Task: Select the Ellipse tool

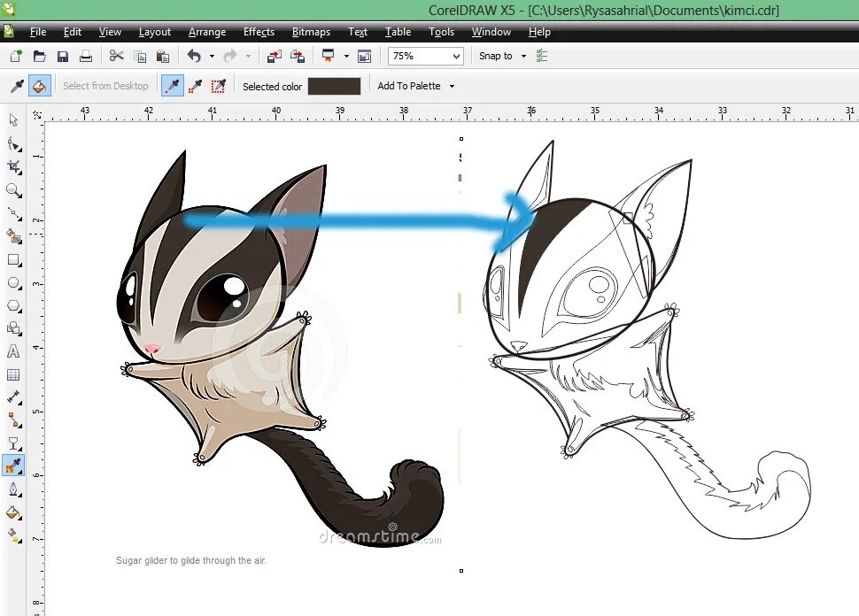Action: coord(13,283)
